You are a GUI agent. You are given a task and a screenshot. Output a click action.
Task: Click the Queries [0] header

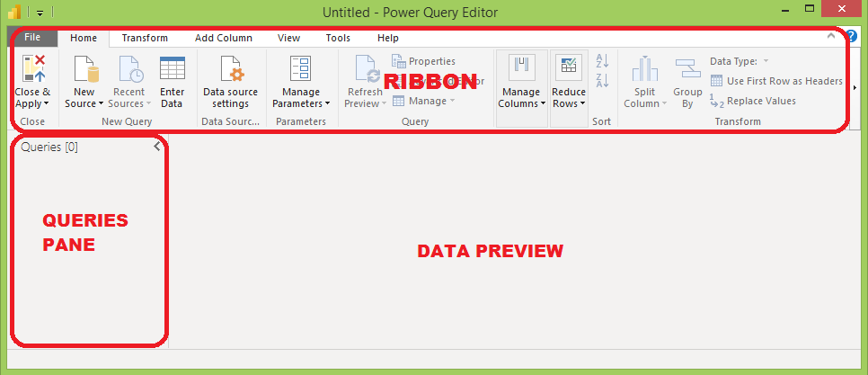point(49,147)
